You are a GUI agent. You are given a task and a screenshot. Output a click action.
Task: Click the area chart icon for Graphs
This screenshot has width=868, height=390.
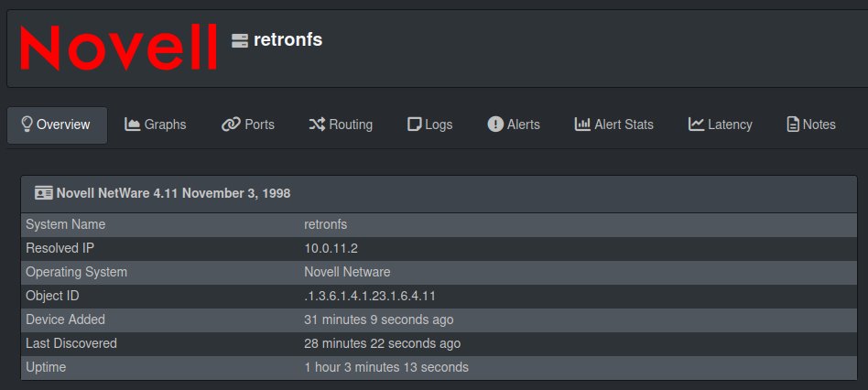132,124
